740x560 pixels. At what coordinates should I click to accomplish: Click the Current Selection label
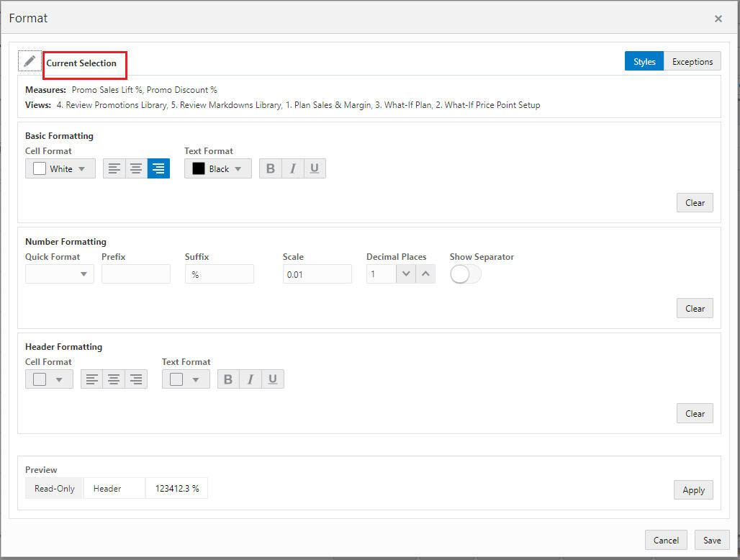tap(81, 63)
